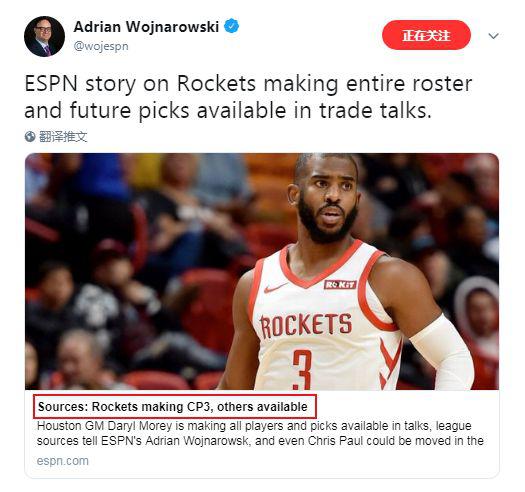Open the espn.com source link
This screenshot has width=525, height=492.
(63, 461)
